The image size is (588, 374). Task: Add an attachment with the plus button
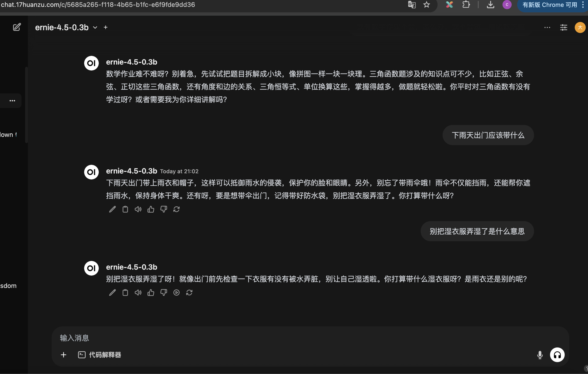63,355
